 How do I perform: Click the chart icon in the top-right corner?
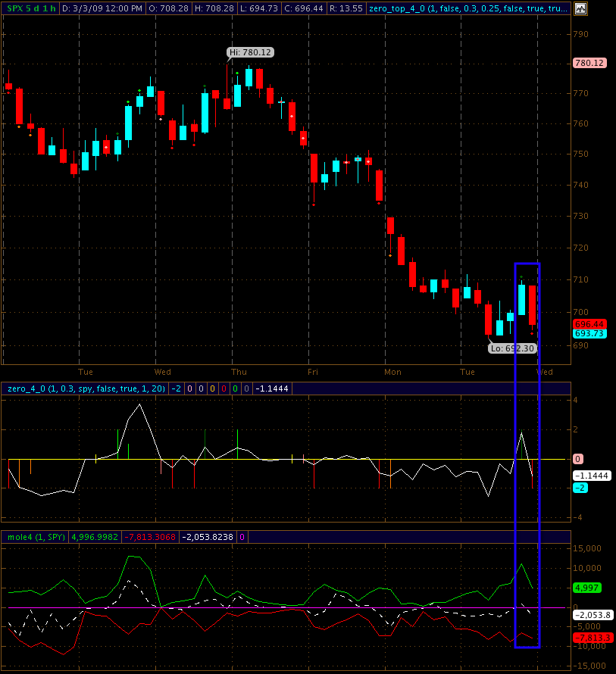580,9
